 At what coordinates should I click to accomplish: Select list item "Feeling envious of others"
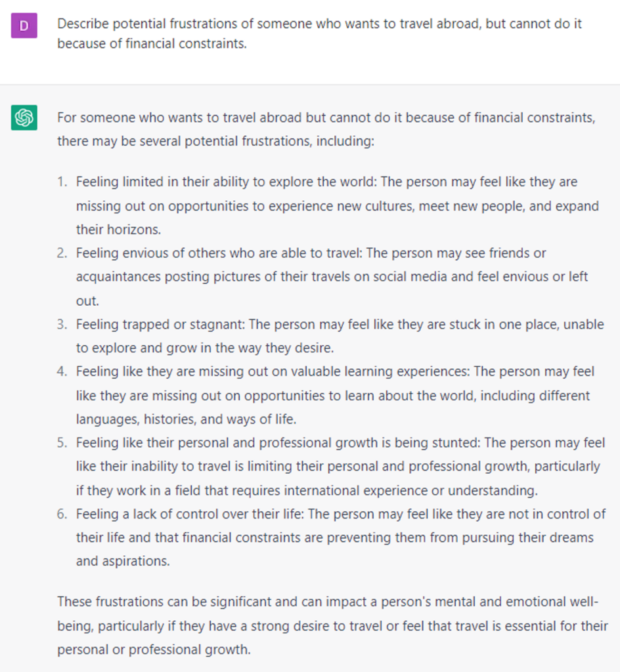click(x=332, y=276)
